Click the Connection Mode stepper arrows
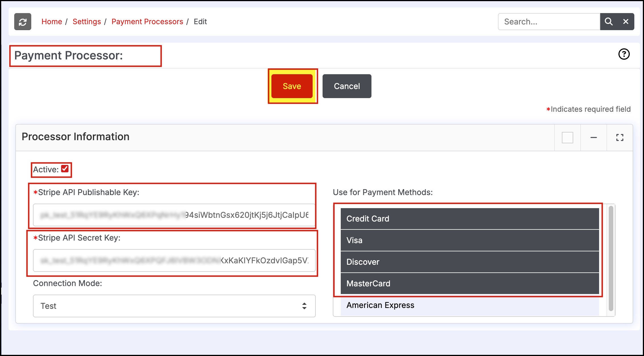 pos(304,306)
